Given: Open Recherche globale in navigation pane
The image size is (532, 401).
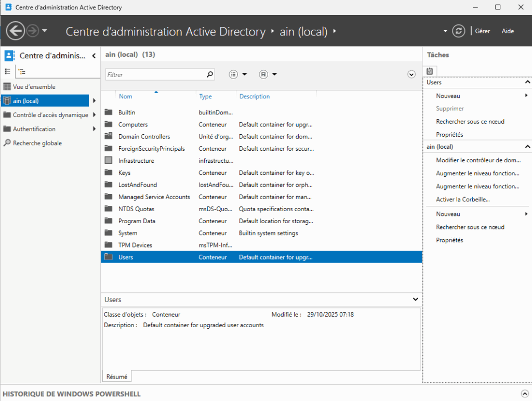Looking at the screenshot, I should click(x=37, y=143).
